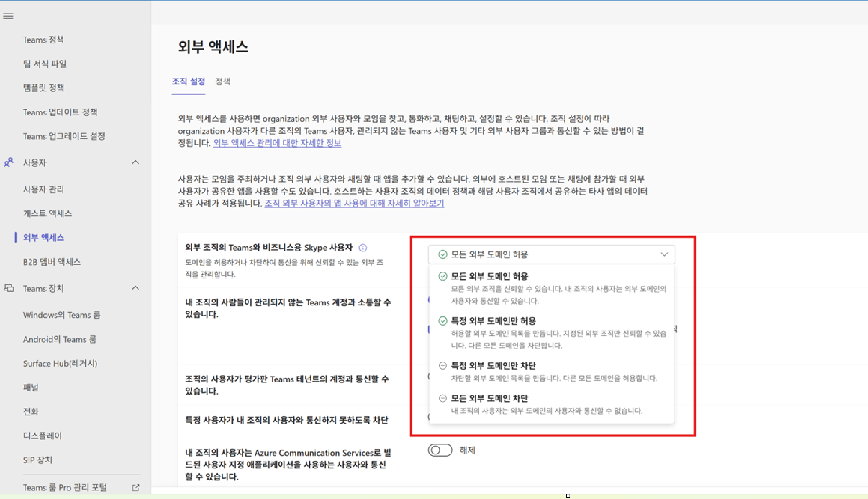The width and height of the screenshot is (868, 499).
Task: Collapse the 사용자 sidebar section
Action: coord(135,162)
